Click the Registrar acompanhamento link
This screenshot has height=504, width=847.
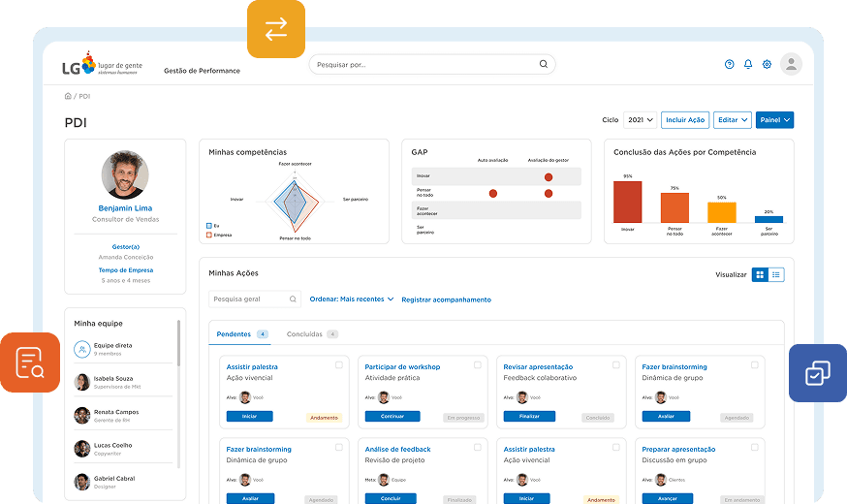click(446, 299)
